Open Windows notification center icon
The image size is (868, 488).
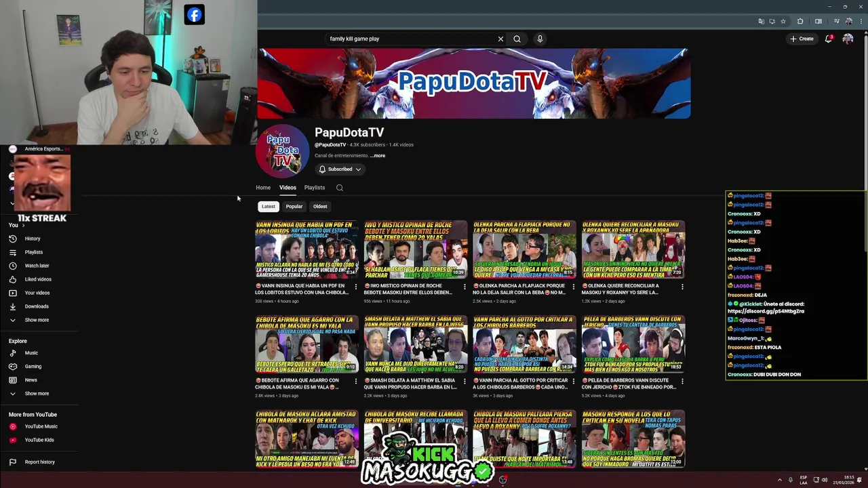860,480
